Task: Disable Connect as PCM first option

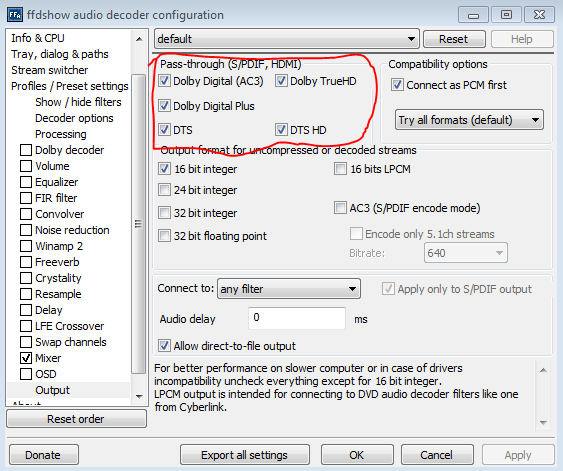Action: (x=397, y=85)
